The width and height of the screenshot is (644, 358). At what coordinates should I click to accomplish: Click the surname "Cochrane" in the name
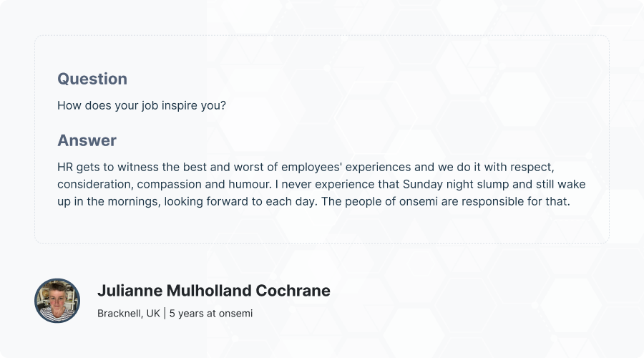(x=296, y=291)
